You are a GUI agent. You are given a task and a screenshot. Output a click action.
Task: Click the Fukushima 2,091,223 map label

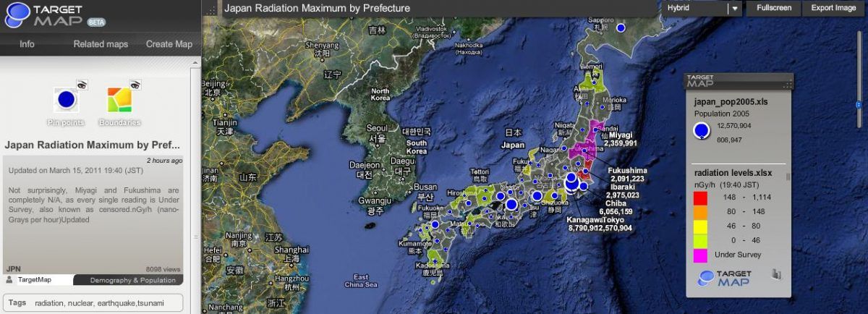(x=626, y=174)
